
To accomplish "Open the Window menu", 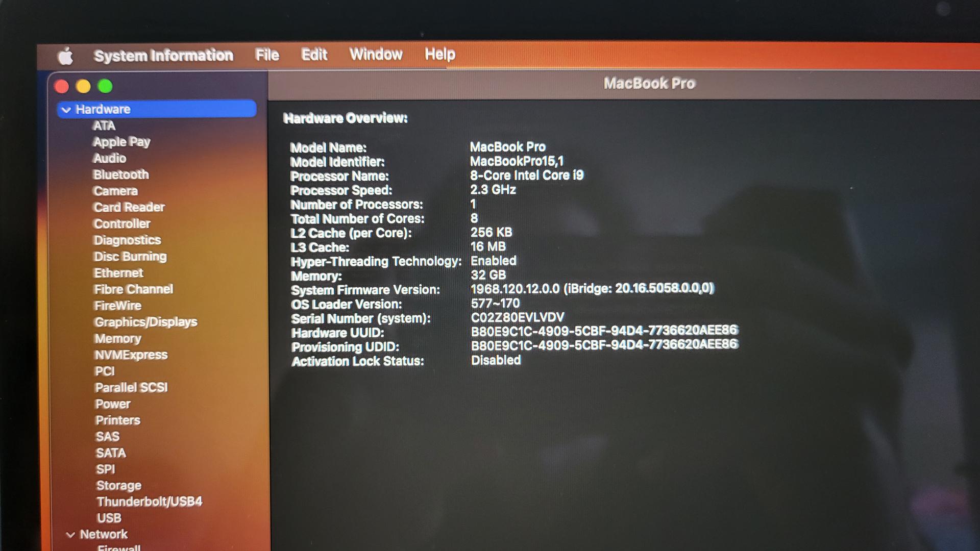I will (x=376, y=54).
